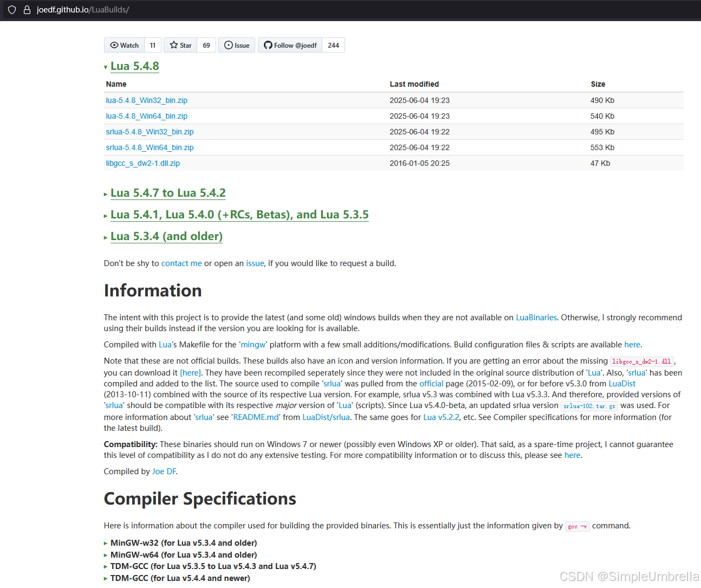Click the '2016-01-05 20:25' date cell
The width and height of the screenshot is (701, 588).
coord(420,163)
